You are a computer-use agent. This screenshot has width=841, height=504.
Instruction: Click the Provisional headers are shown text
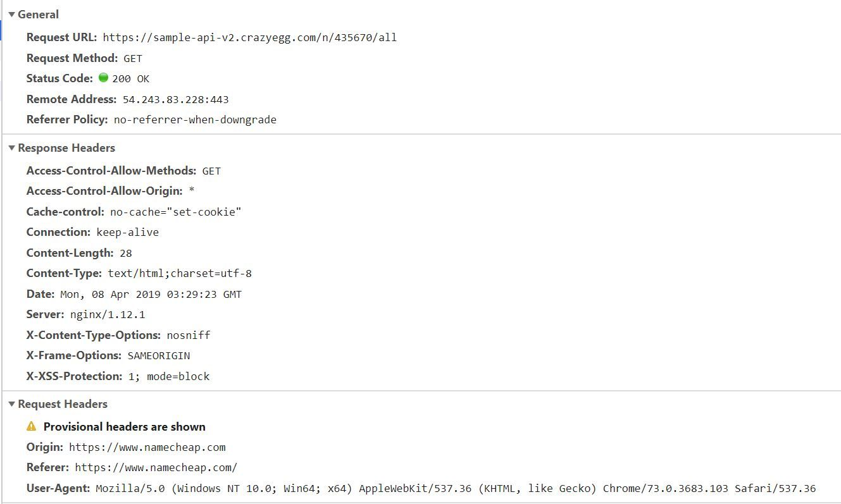125,426
